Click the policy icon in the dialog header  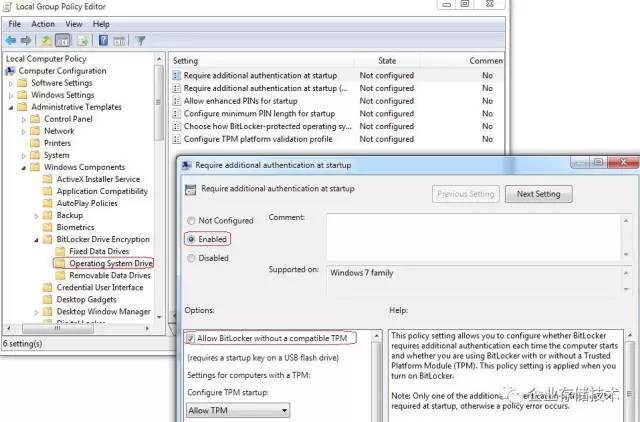tap(190, 189)
